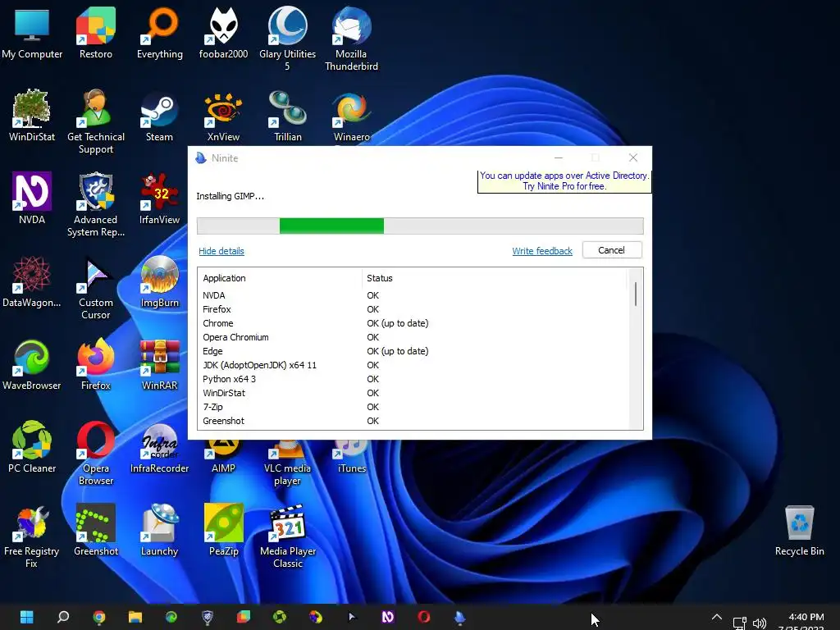
Task: Select the Custom Cursor desktop shortcut
Action: tap(95, 288)
